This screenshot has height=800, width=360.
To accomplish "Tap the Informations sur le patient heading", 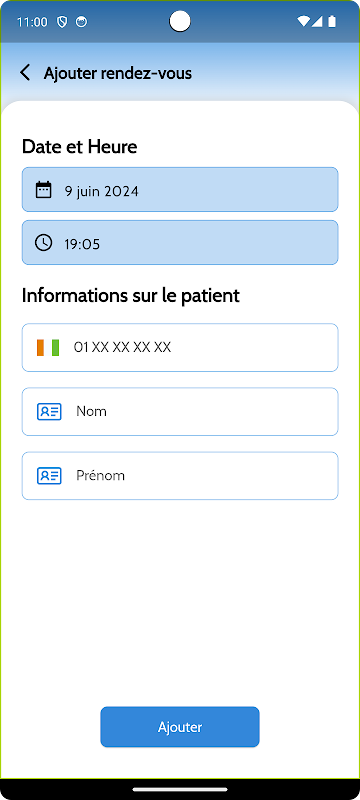I will click(131, 295).
